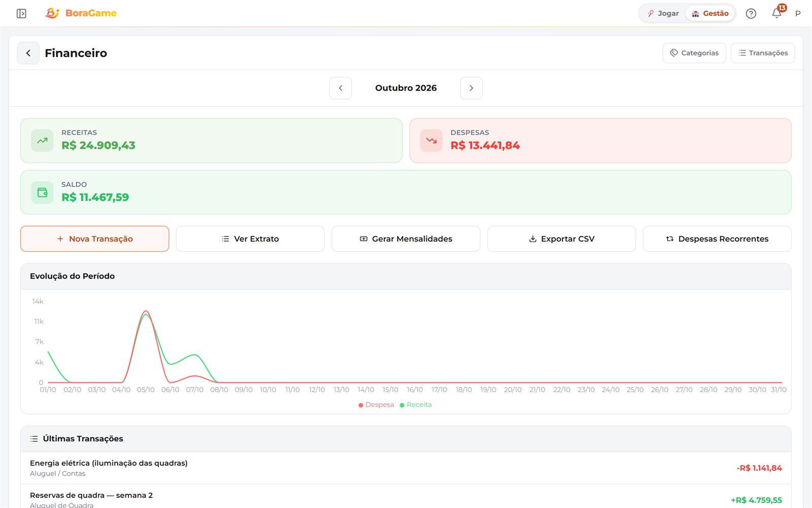Click the R$ 13.441,84 despesas value
812x508 pixels.
485,145
